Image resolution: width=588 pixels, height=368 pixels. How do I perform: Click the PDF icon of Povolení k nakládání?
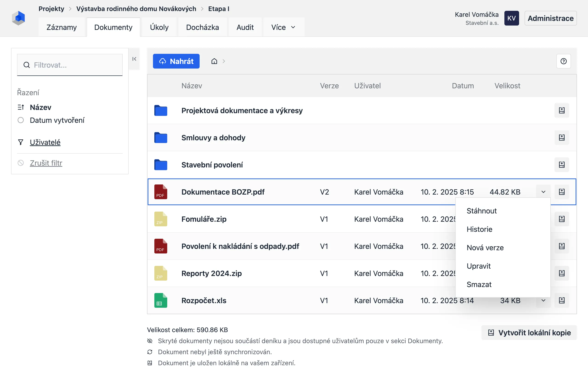(x=161, y=246)
